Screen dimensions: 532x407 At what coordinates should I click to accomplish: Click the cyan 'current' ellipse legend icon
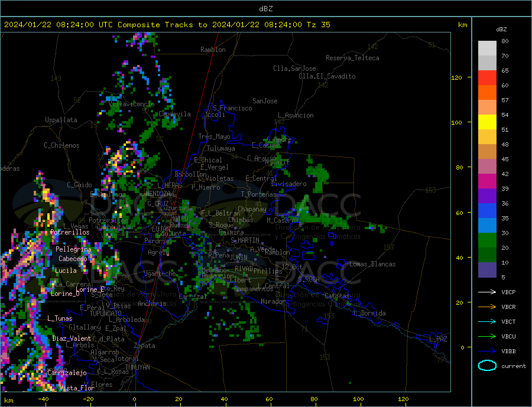[x=487, y=366]
